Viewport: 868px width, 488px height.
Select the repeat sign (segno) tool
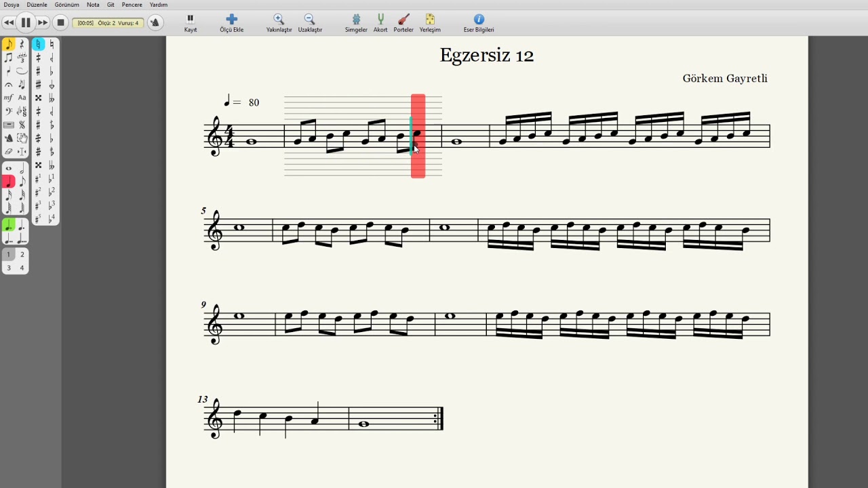coord(22,125)
